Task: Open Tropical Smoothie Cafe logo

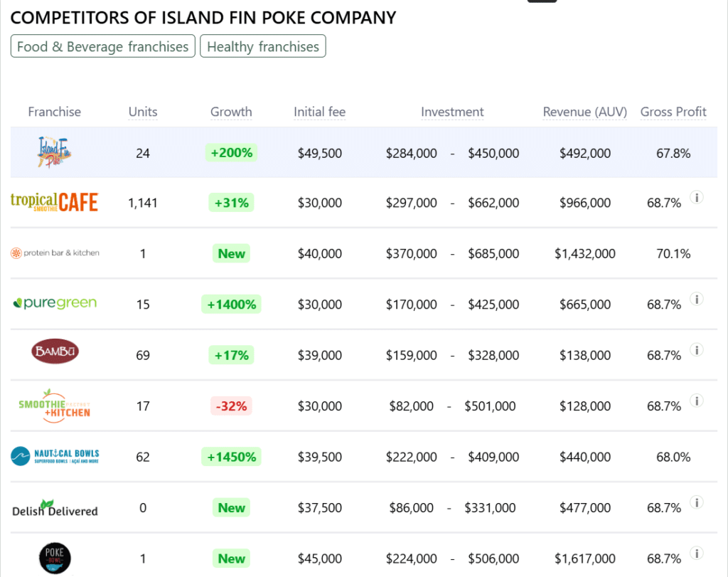Action: pyautogui.click(x=54, y=203)
